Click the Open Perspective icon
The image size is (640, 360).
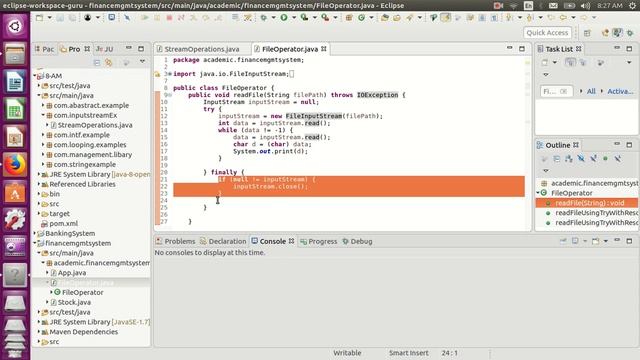(x=587, y=33)
